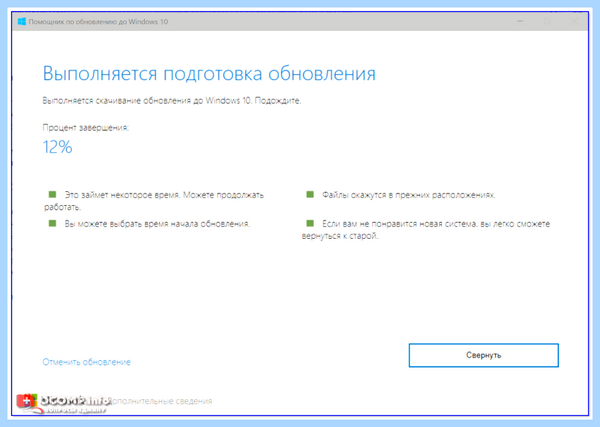
Task: Click the 'Отменить обновление' link
Action: pos(86,362)
